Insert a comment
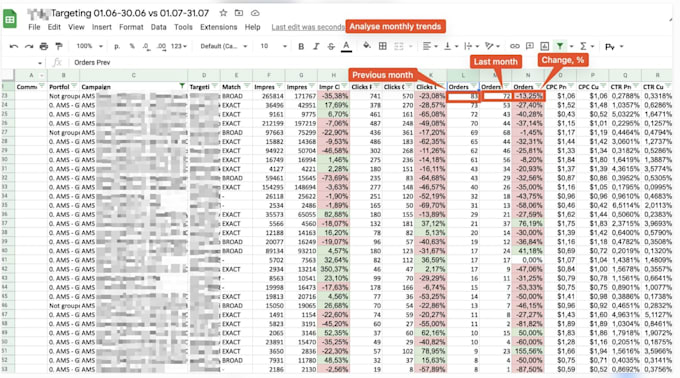This screenshot has width=680, height=378. point(530,46)
